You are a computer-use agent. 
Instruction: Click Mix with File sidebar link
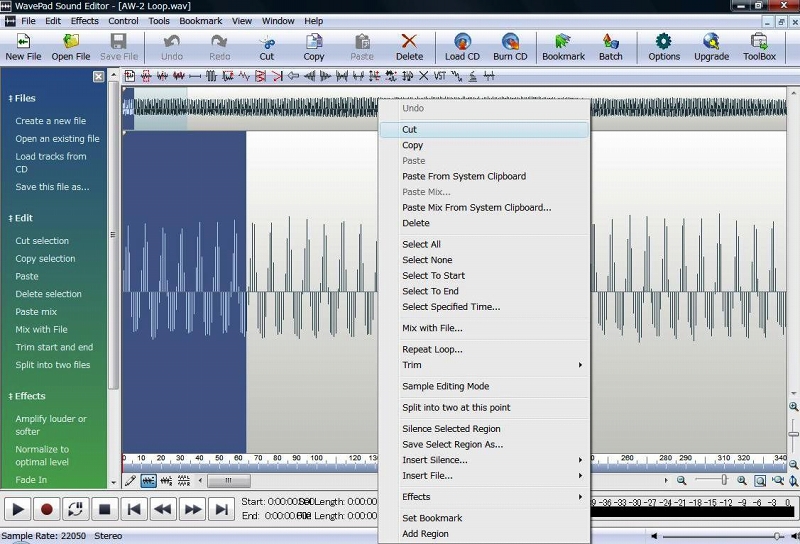(x=41, y=330)
